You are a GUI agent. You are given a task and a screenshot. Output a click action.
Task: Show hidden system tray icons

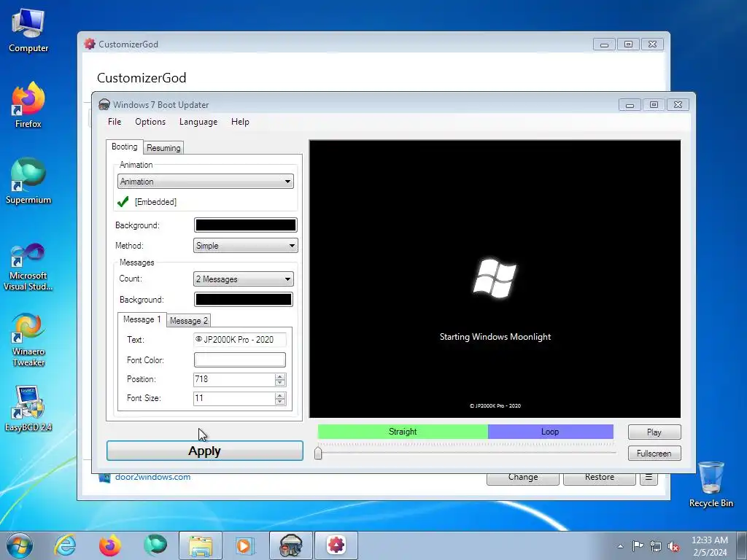tap(620, 546)
